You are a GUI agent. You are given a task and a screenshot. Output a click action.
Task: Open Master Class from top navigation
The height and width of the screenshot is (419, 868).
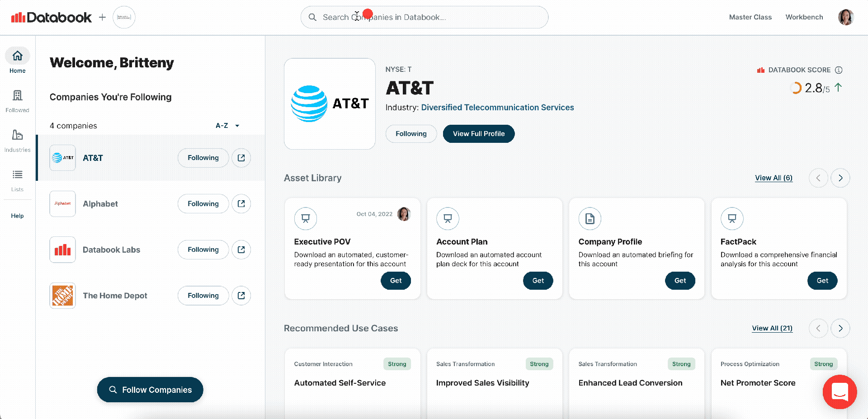click(750, 17)
